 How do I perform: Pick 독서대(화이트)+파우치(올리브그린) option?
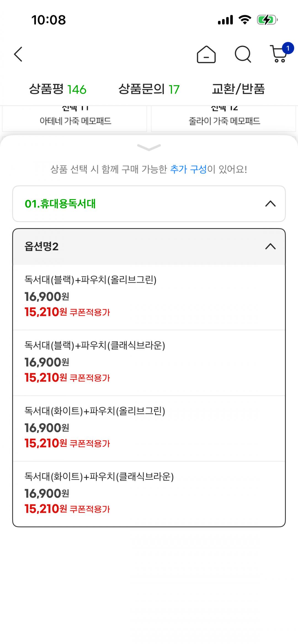click(x=149, y=428)
